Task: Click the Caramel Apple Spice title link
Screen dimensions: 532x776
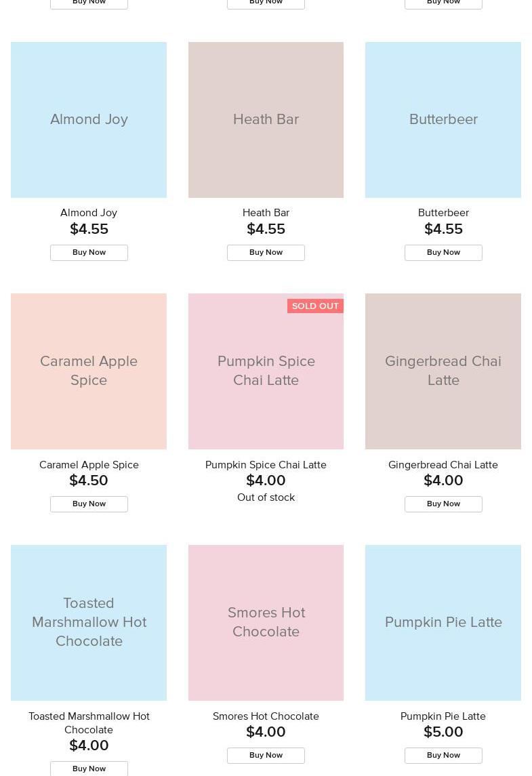Action: (89, 465)
